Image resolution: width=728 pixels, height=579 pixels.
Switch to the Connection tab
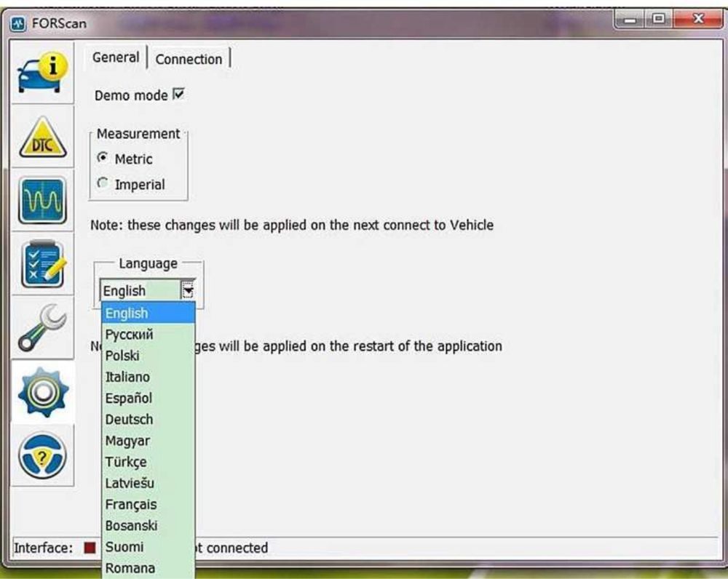click(x=189, y=59)
